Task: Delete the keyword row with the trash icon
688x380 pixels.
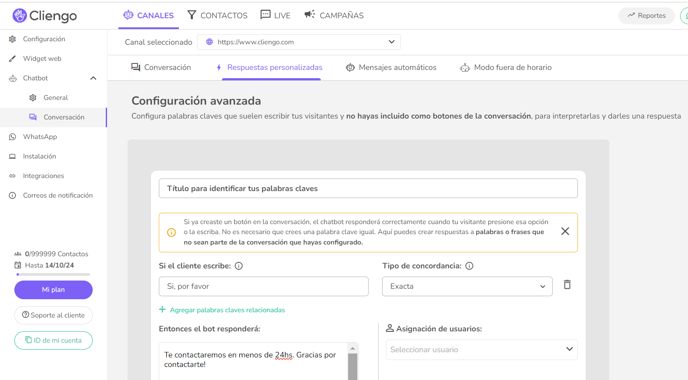Action: [567, 285]
